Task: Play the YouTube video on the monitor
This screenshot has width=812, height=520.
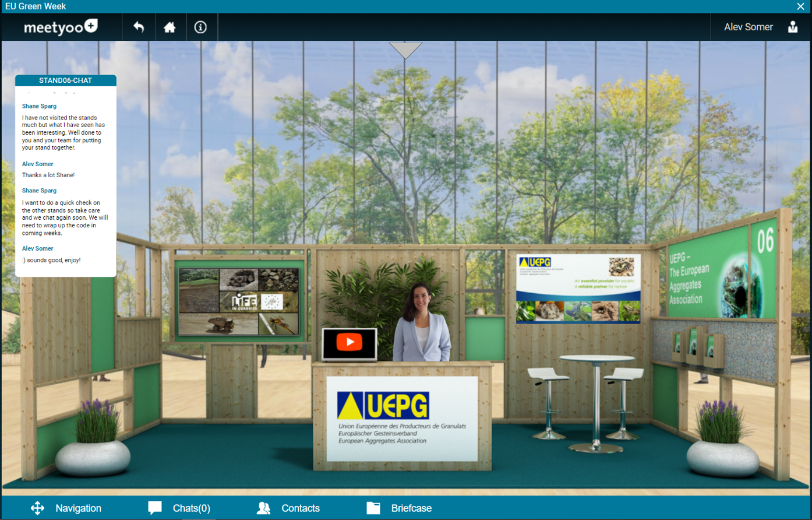Action: click(349, 342)
